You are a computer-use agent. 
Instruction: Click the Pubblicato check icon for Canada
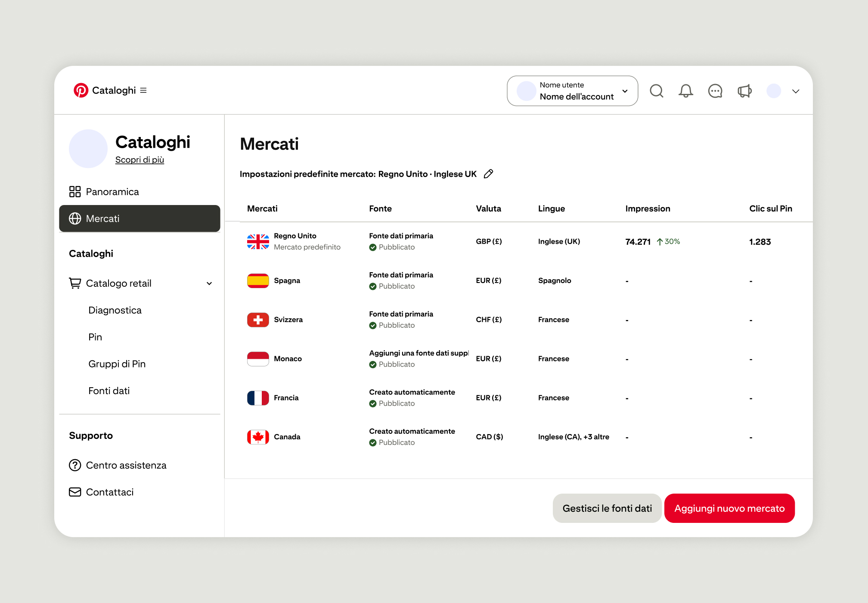pos(373,443)
